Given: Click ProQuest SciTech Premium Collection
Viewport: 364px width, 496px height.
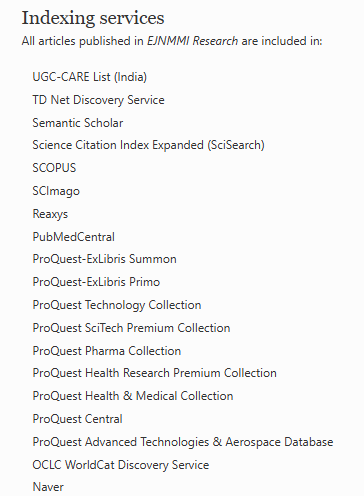Looking at the screenshot, I should pos(131,328).
